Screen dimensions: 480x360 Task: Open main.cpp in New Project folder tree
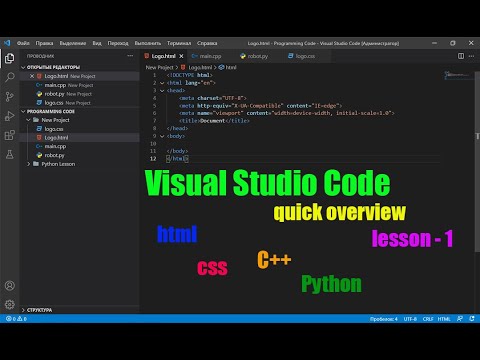(x=79, y=146)
